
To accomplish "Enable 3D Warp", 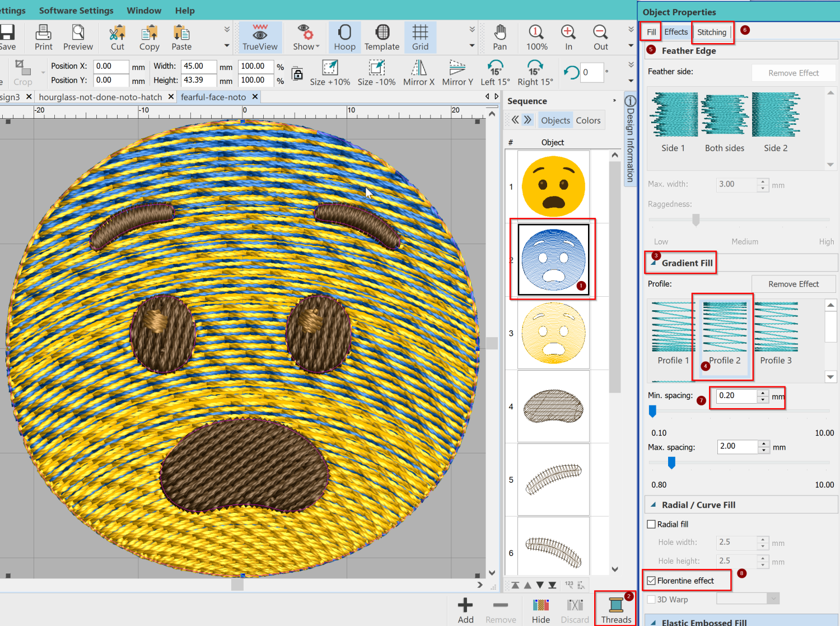I will point(651,599).
